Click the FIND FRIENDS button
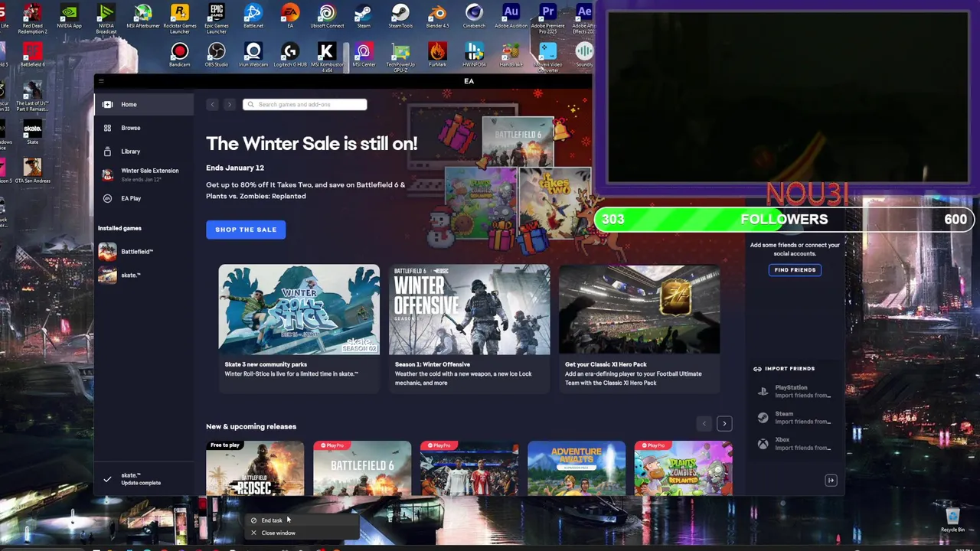 tap(795, 270)
